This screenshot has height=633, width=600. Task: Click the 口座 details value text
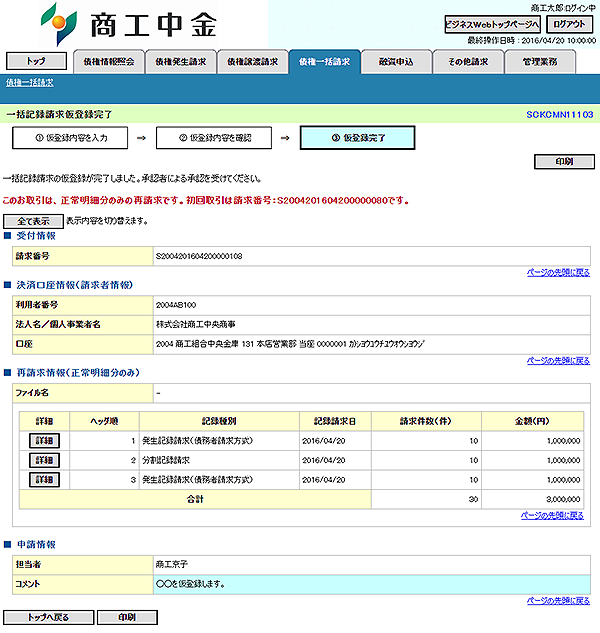[290, 344]
